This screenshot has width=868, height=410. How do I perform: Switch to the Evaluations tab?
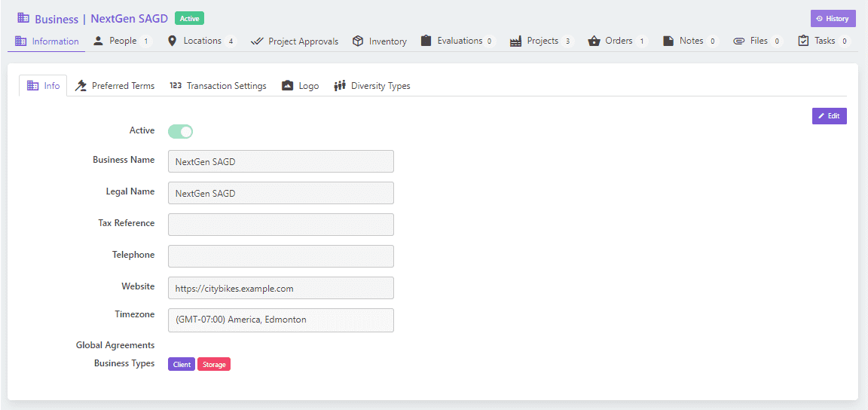pyautogui.click(x=458, y=41)
